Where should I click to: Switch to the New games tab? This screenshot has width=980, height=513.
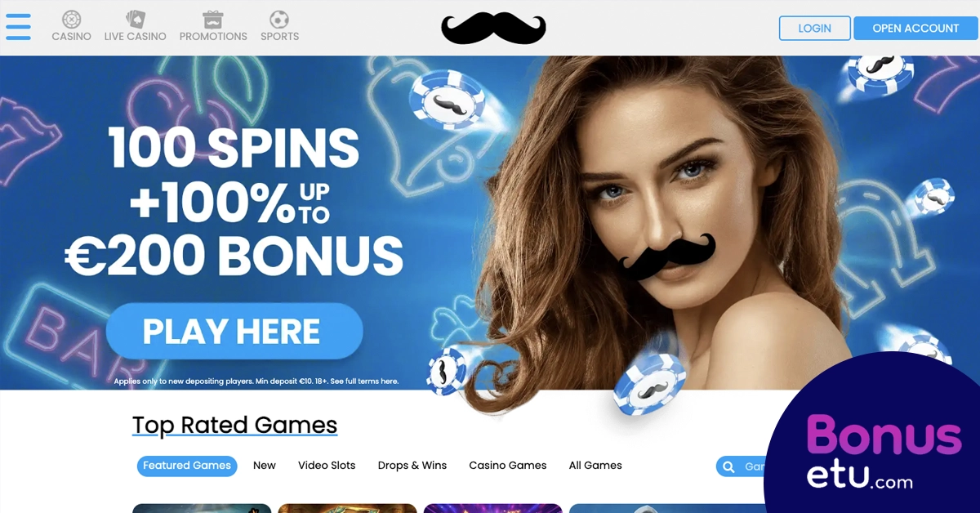coord(265,466)
